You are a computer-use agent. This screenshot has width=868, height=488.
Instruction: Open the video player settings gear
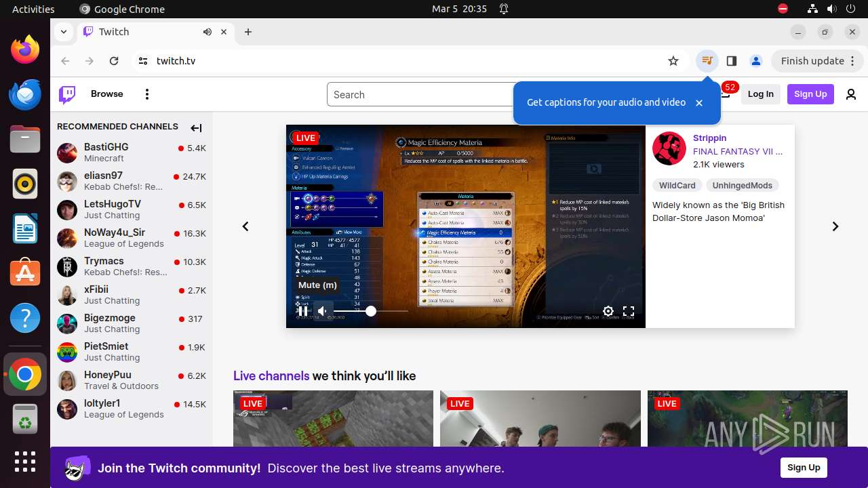(608, 311)
